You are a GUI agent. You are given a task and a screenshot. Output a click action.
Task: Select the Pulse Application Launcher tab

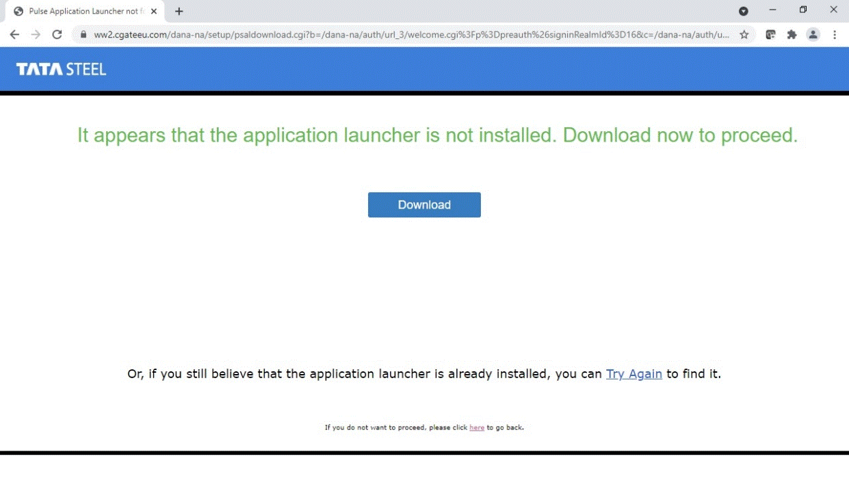pyautogui.click(x=85, y=12)
